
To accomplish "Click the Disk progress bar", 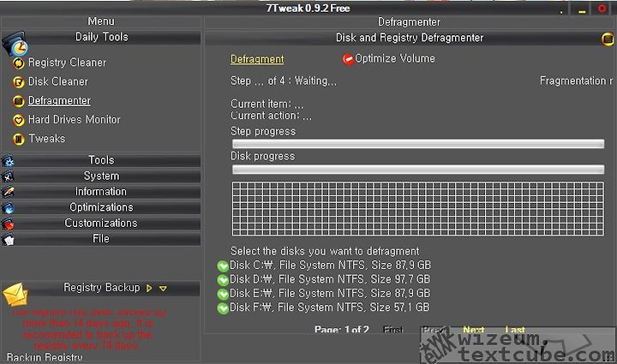I will point(418,170).
